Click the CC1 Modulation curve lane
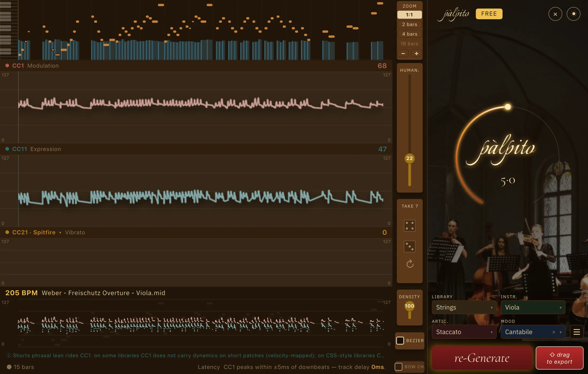 point(196,107)
